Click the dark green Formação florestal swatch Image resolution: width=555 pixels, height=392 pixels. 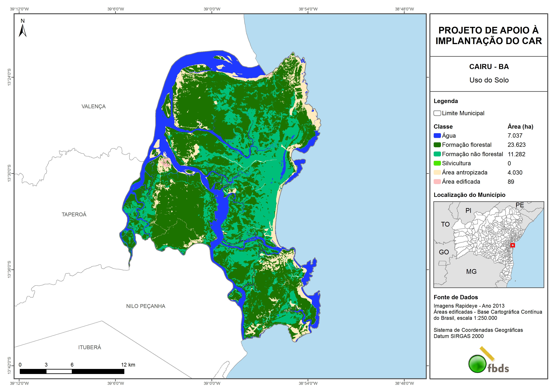coord(437,145)
